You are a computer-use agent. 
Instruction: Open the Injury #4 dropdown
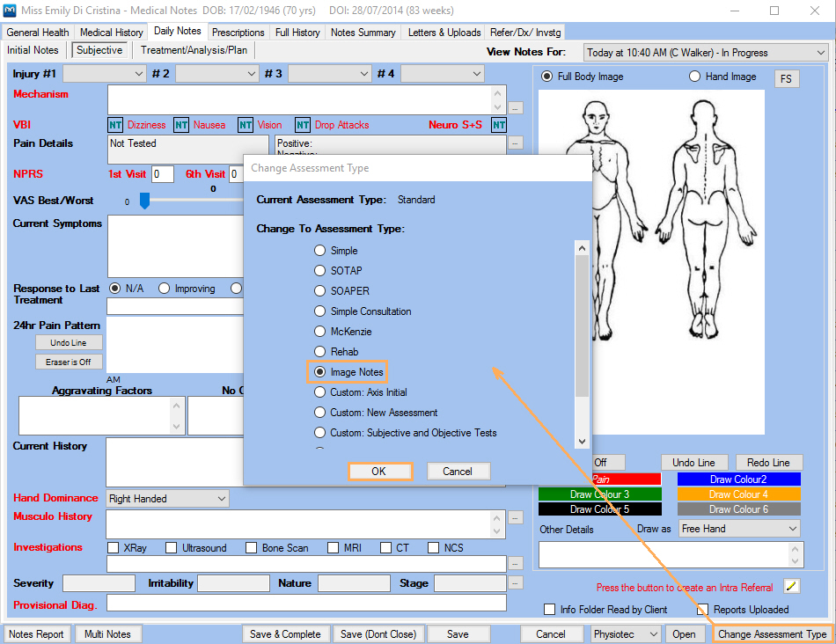(443, 74)
